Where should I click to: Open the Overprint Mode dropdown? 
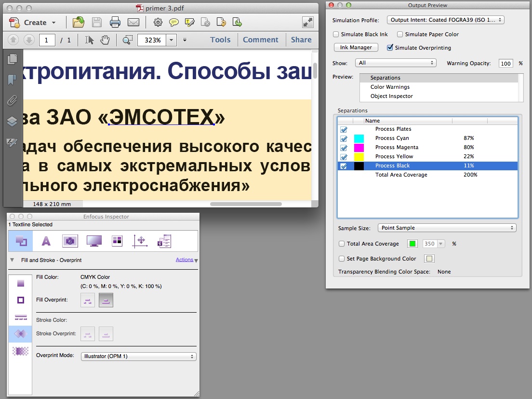[138, 356]
